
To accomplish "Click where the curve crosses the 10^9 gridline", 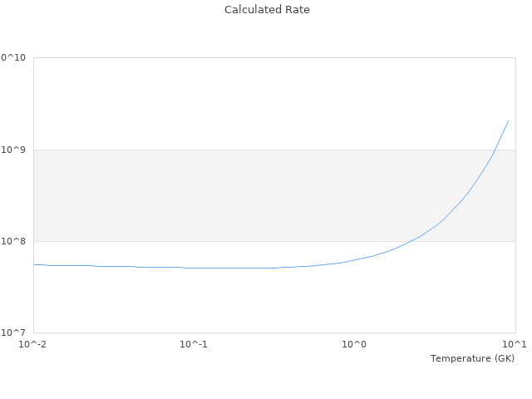I will click(495, 150).
